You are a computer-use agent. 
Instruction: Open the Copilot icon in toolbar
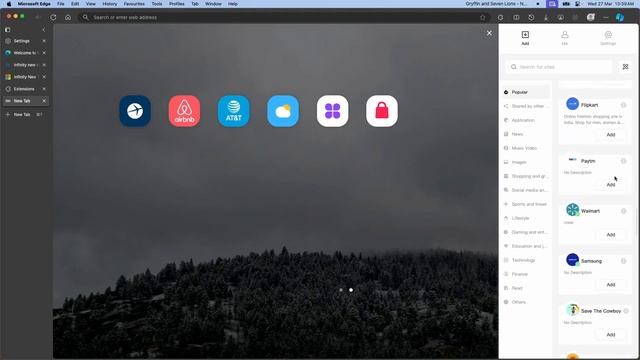[620, 17]
